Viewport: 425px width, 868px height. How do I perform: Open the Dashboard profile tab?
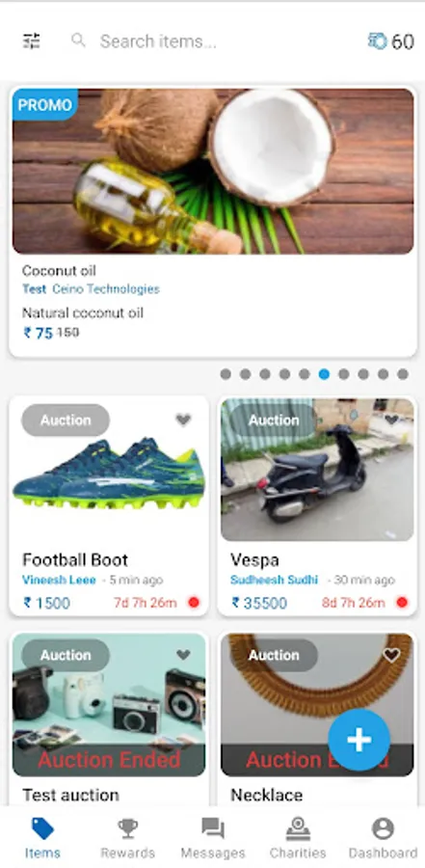[383, 839]
